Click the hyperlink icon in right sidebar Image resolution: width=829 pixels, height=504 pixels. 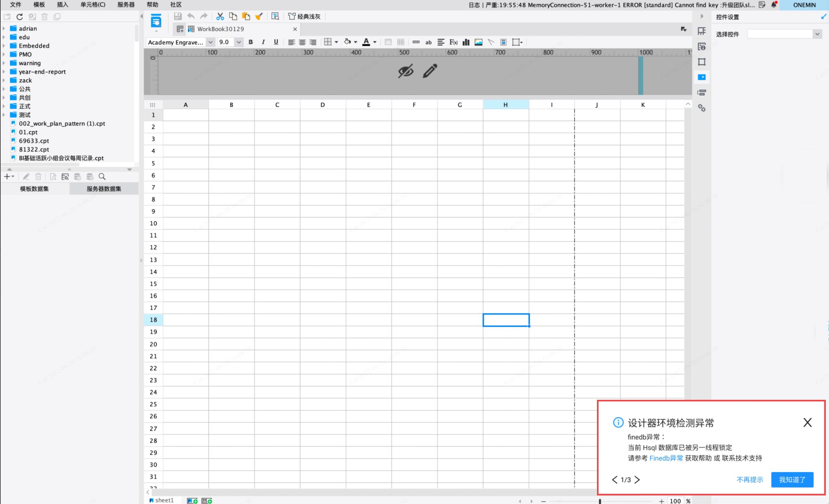pyautogui.click(x=702, y=108)
